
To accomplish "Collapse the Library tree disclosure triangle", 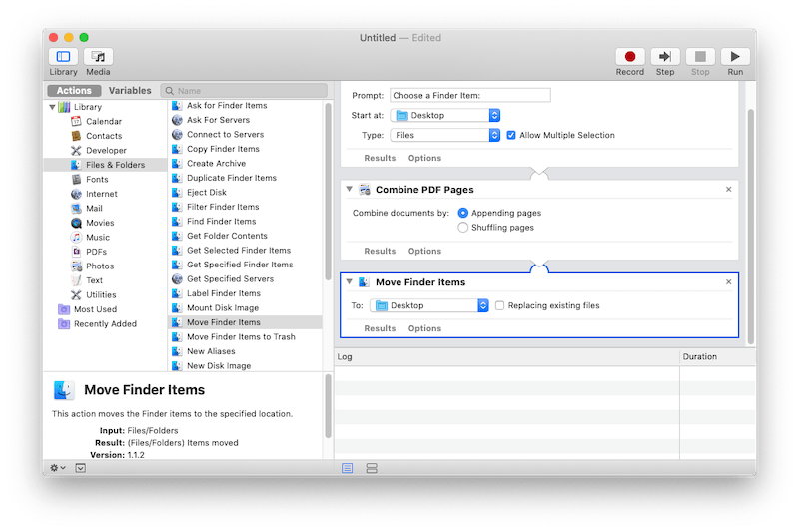I will [x=52, y=107].
